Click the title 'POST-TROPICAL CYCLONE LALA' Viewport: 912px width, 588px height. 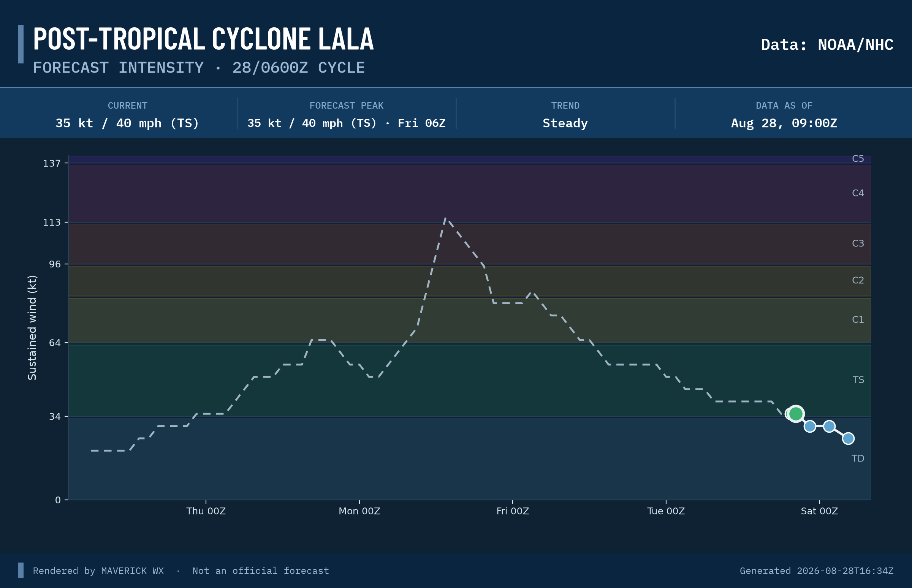pos(204,39)
